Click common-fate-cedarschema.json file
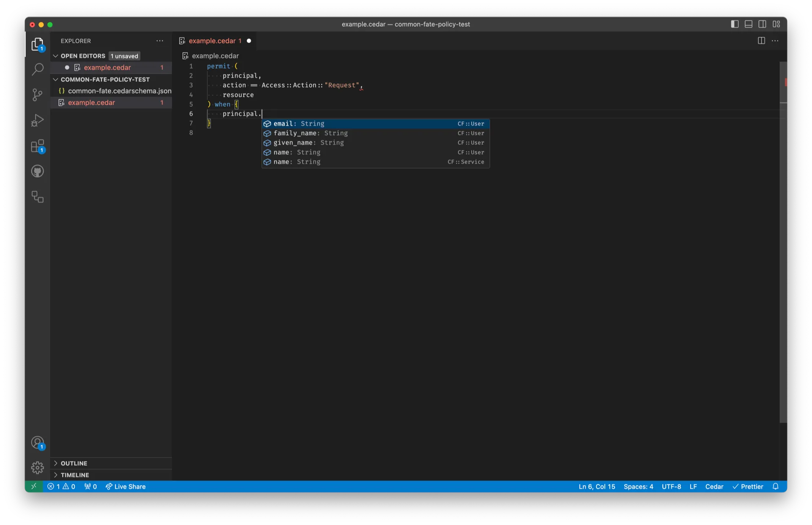The height and width of the screenshot is (525, 812). pos(120,90)
